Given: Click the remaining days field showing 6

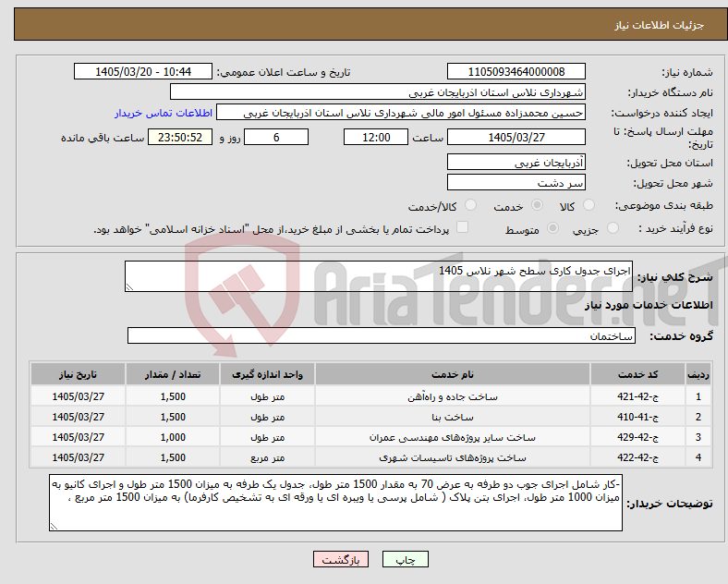Looking at the screenshot, I should 276,138.
